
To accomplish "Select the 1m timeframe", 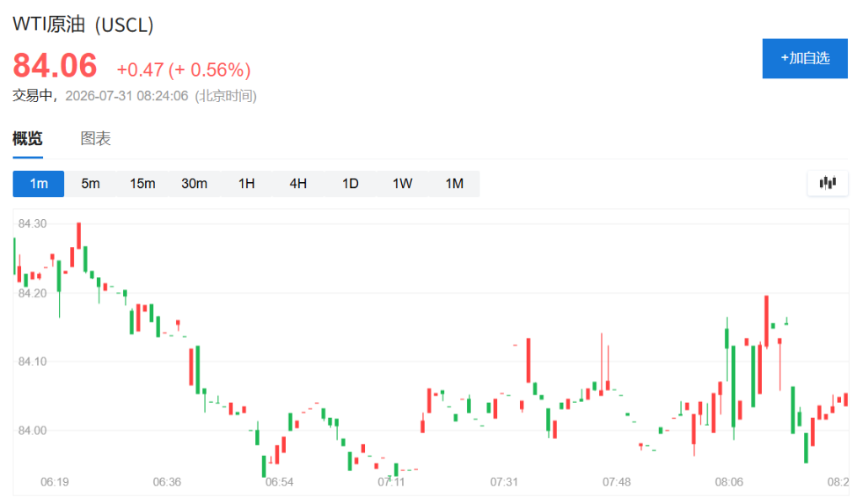I will click(x=39, y=184).
